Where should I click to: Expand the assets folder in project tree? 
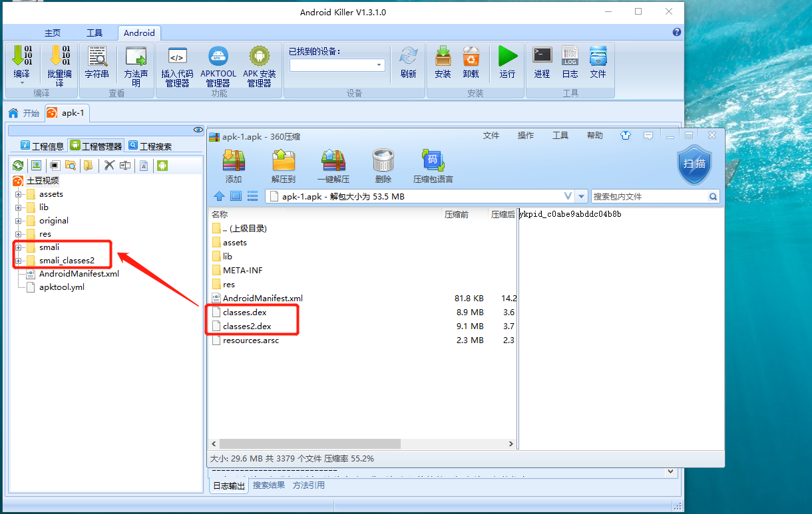[x=19, y=194]
